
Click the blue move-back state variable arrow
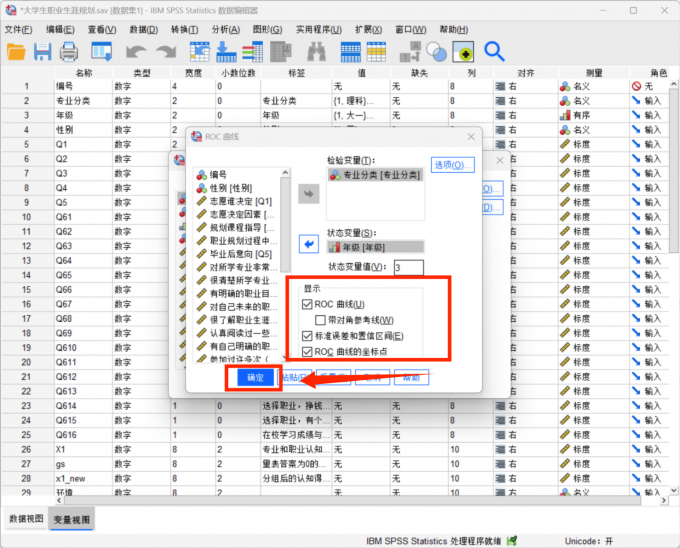[x=309, y=244]
